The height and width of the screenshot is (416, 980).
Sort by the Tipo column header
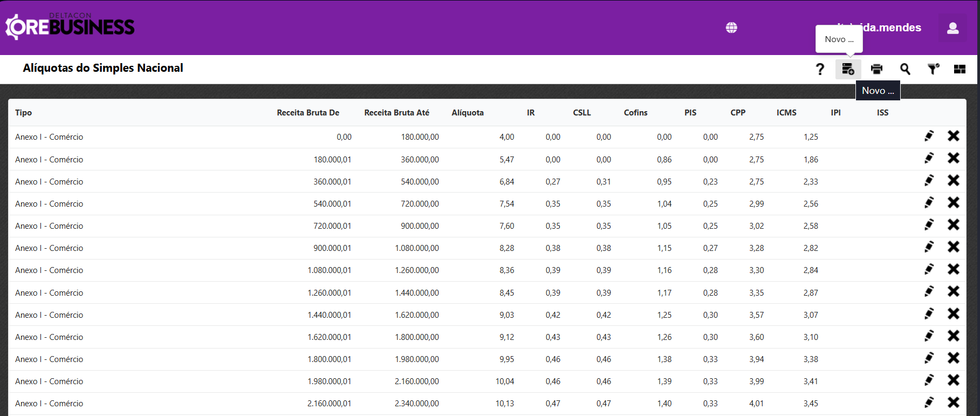[x=24, y=113]
